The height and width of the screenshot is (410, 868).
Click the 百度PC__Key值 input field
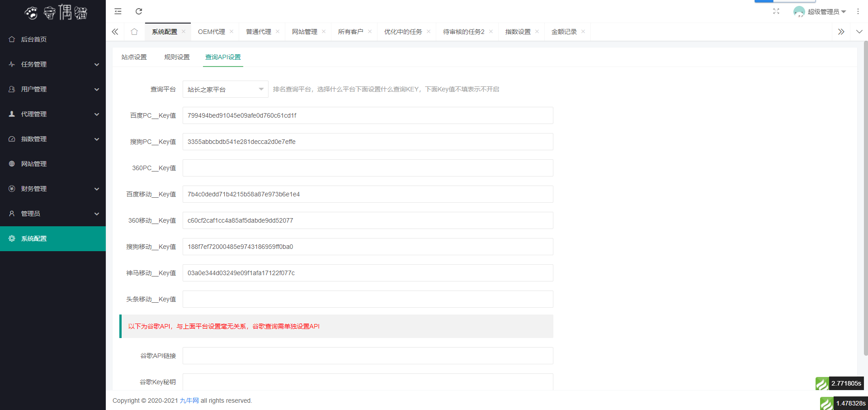tap(368, 115)
